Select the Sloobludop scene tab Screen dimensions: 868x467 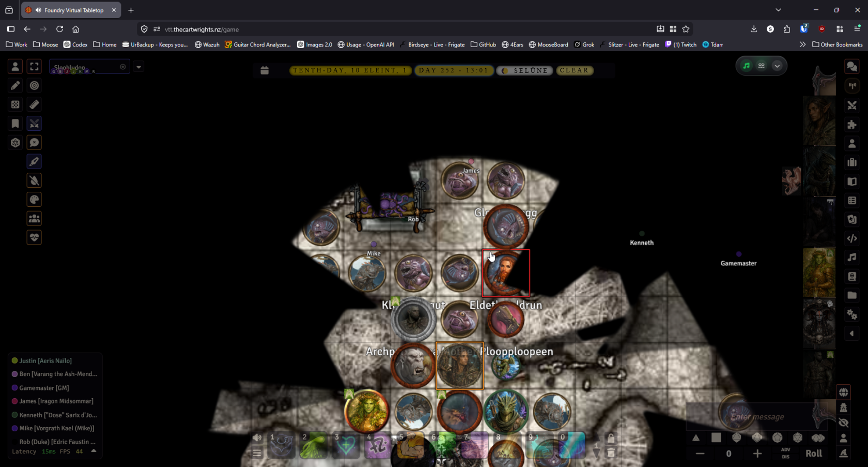[89, 67]
